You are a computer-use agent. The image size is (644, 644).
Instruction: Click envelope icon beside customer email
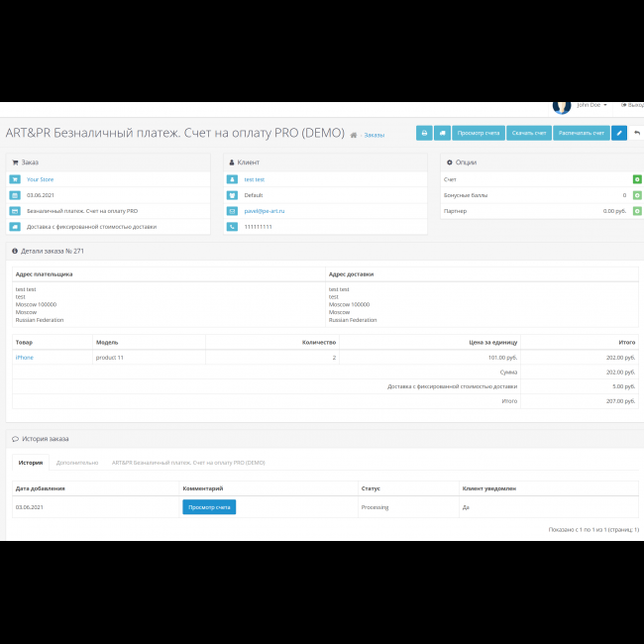(232, 211)
